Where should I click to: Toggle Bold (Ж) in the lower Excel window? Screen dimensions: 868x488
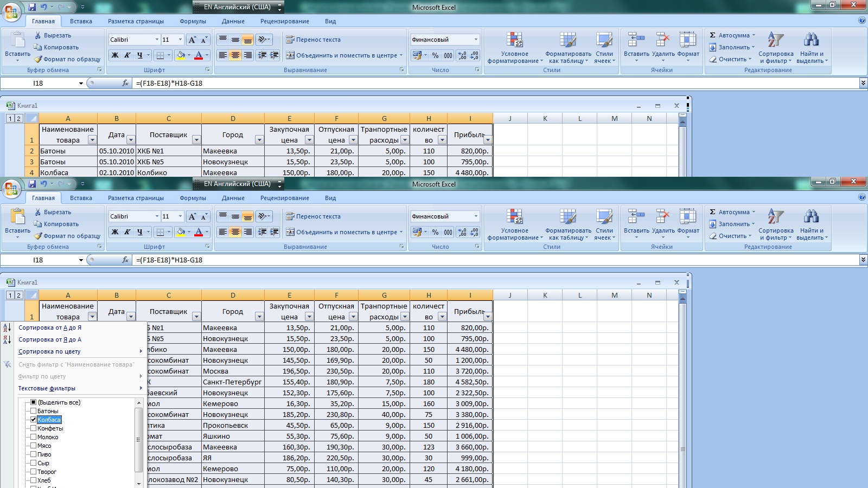click(x=115, y=232)
